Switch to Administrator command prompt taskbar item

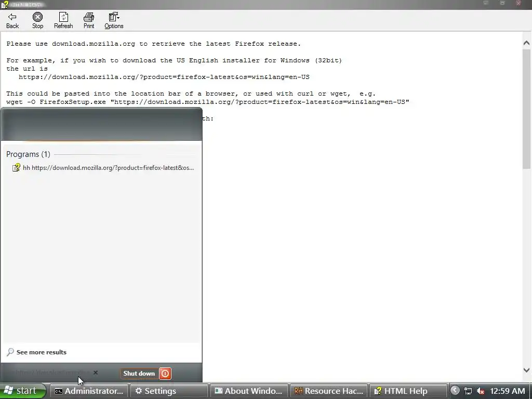pos(89,391)
